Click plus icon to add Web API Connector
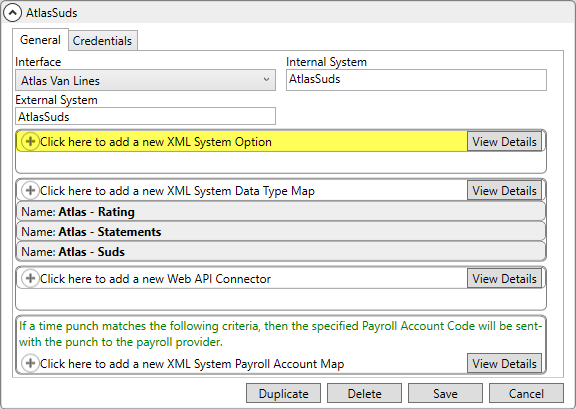 tap(30, 278)
